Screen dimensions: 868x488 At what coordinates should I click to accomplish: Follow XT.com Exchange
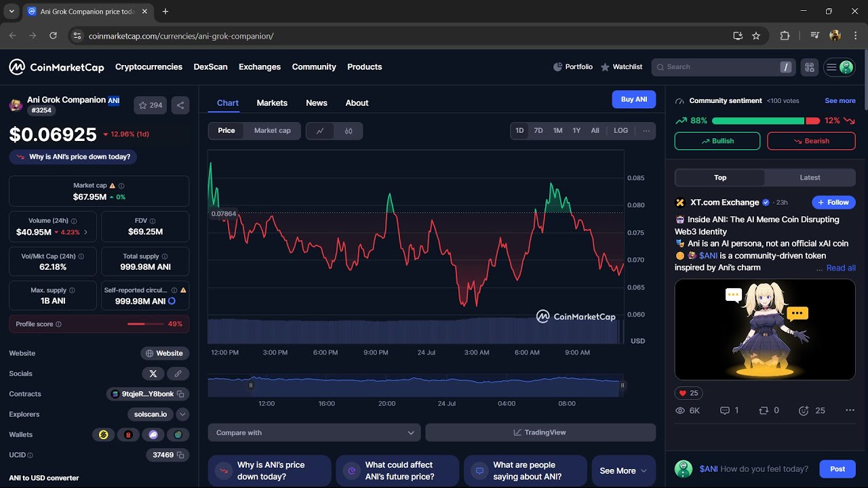(833, 202)
